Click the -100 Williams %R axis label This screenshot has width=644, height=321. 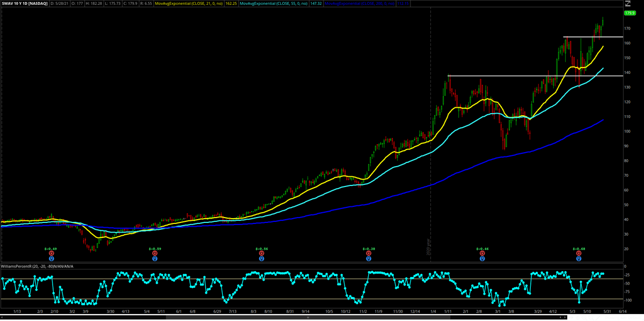pyautogui.click(x=628, y=300)
